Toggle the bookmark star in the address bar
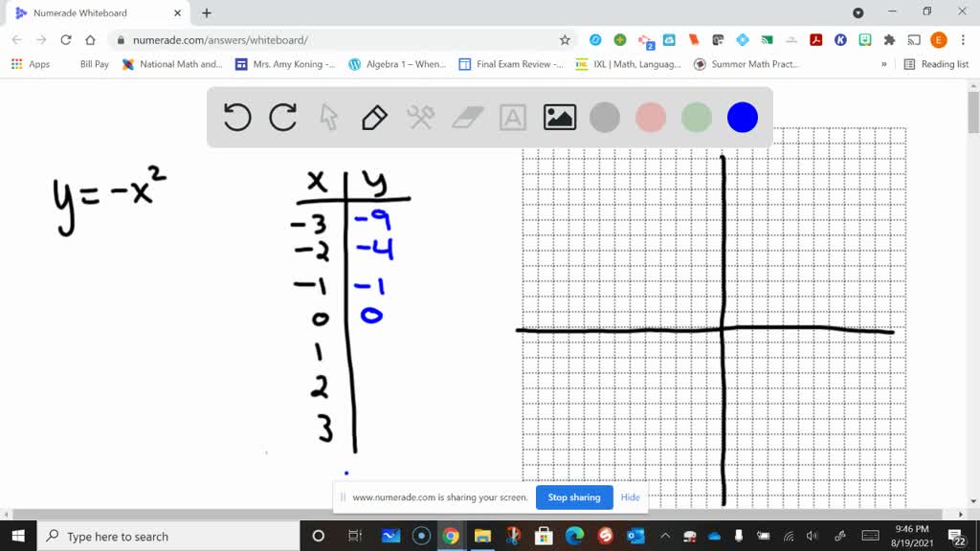Viewport: 980px width, 551px height. [565, 40]
